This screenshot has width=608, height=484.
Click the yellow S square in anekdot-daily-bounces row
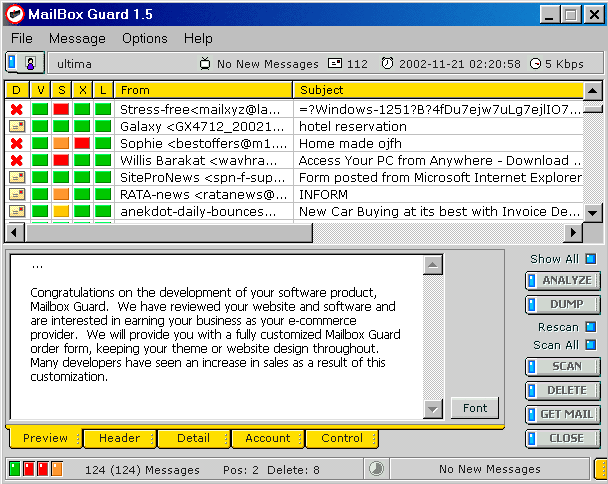61,211
